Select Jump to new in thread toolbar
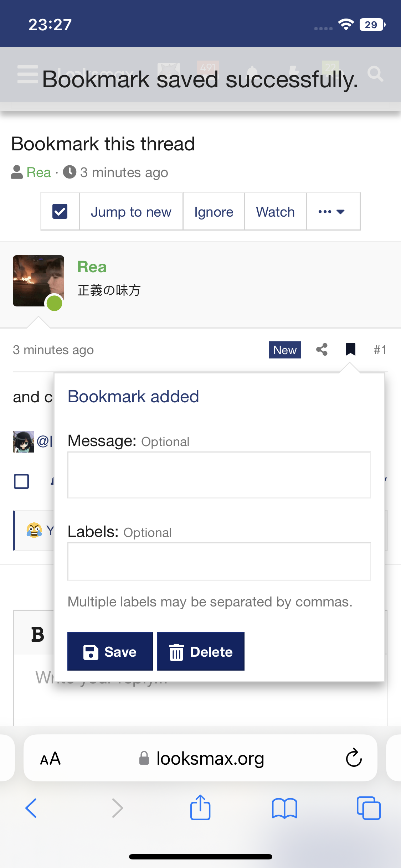Image resolution: width=401 pixels, height=868 pixels. click(x=131, y=212)
